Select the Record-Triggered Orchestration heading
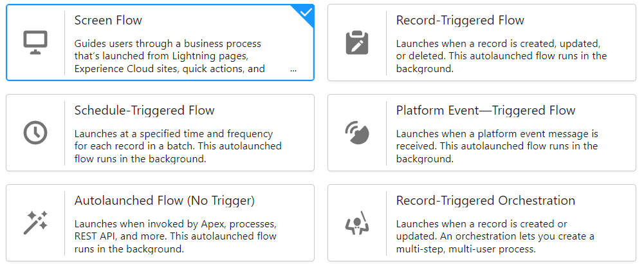Image resolution: width=644 pixels, height=264 pixels. tap(485, 201)
